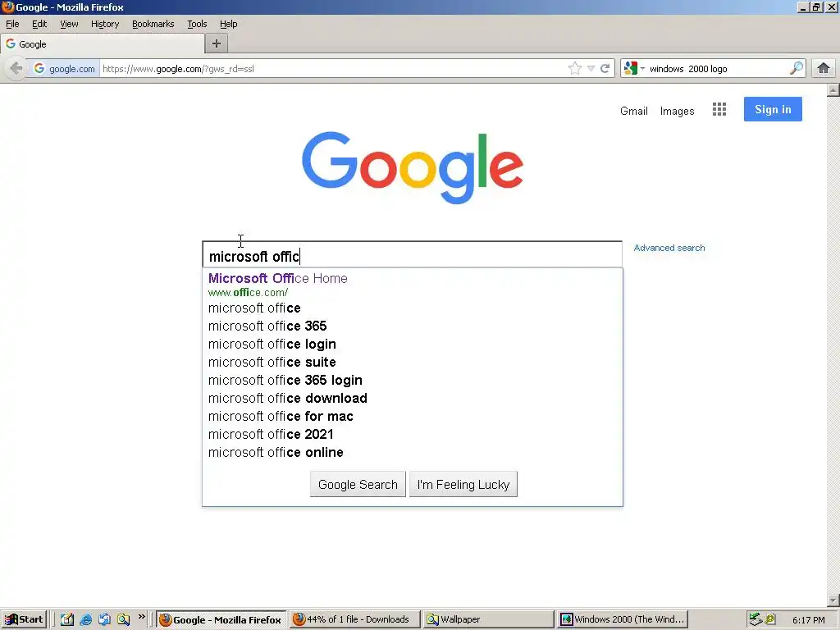Bookmark this page with the star icon
The width and height of the screenshot is (840, 630).
[574, 69]
